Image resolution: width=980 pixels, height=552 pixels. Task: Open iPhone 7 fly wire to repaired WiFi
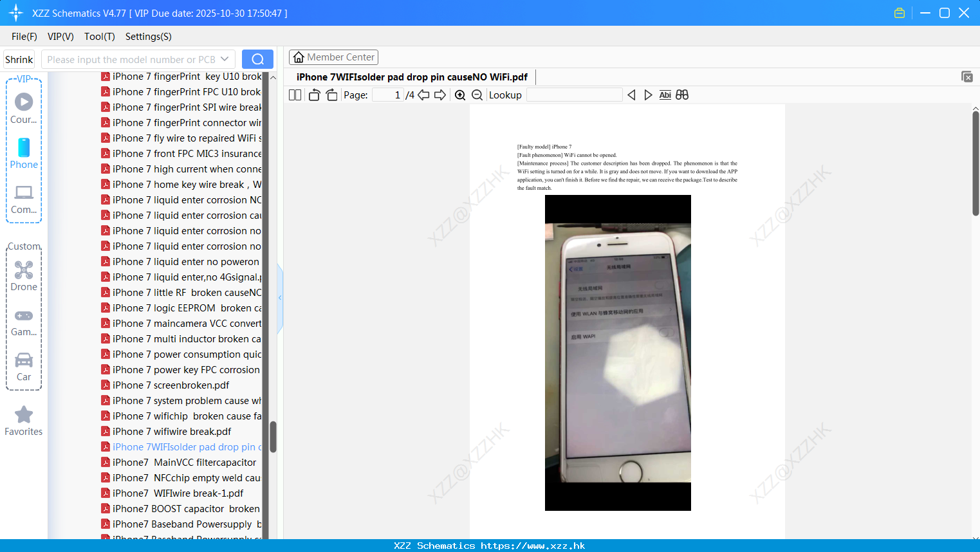tap(181, 138)
